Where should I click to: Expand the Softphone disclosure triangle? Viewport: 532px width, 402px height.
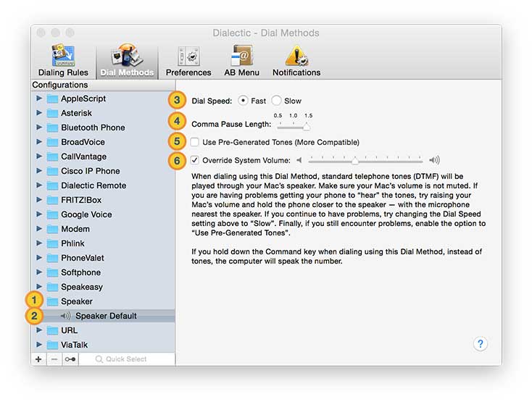tap(39, 272)
